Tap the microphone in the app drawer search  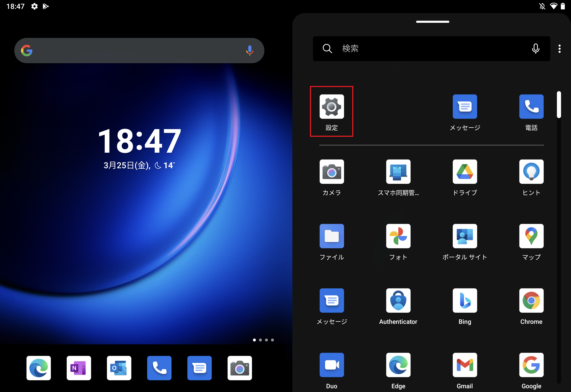click(x=536, y=49)
